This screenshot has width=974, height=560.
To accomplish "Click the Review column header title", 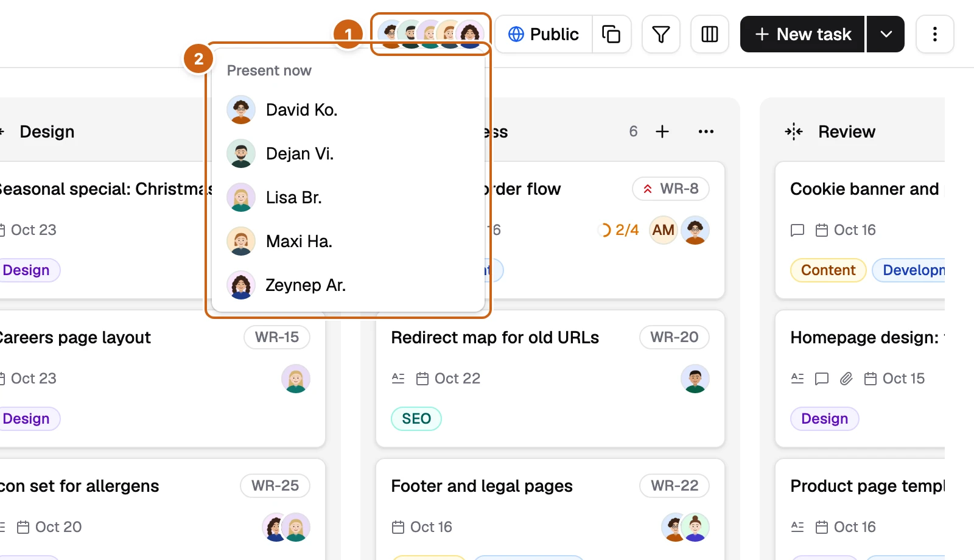I will (x=847, y=131).
